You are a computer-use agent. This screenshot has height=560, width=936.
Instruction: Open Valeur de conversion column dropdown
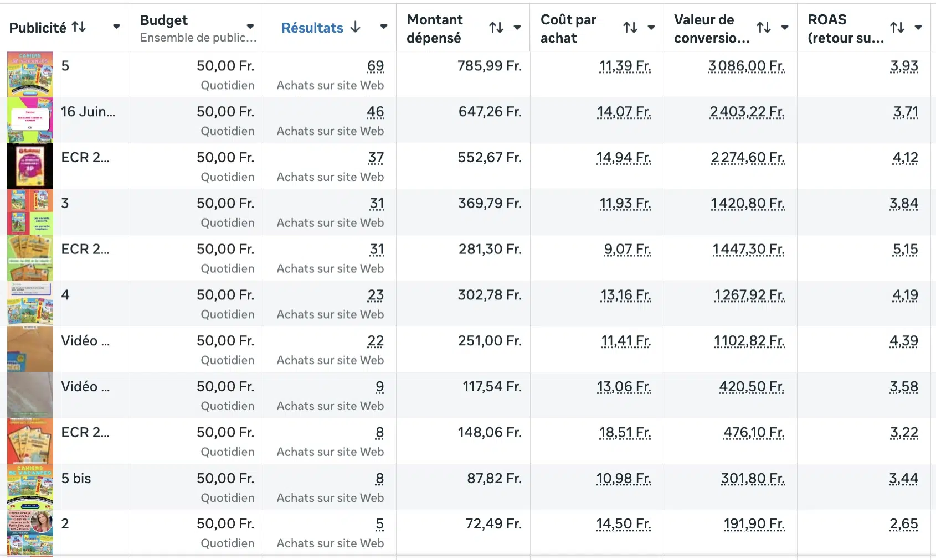pyautogui.click(x=785, y=27)
